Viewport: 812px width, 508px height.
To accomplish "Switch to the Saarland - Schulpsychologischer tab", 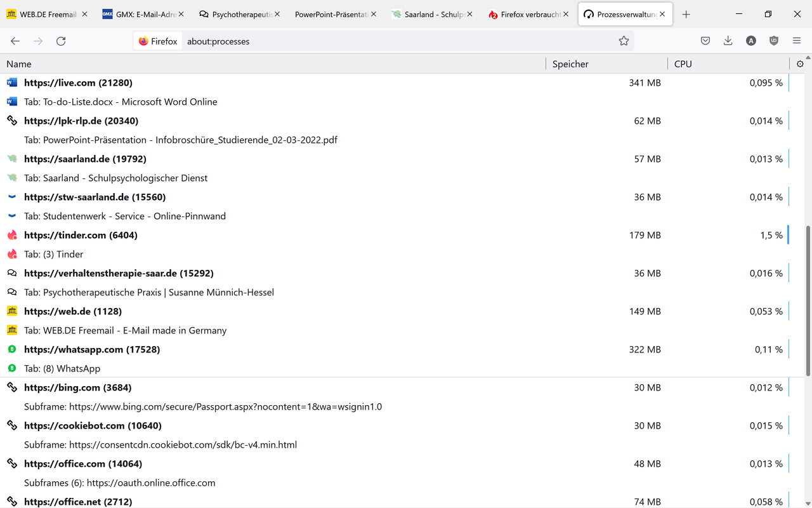I will click(433, 14).
